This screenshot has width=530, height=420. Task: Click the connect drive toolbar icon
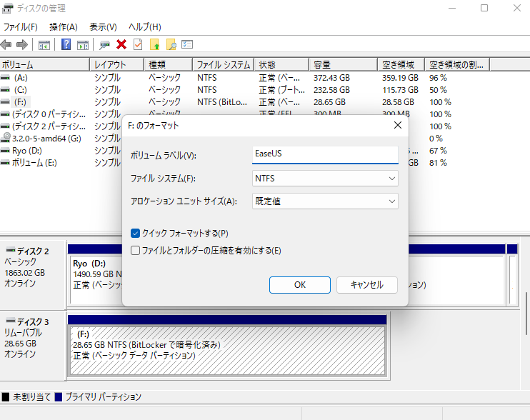click(x=105, y=44)
